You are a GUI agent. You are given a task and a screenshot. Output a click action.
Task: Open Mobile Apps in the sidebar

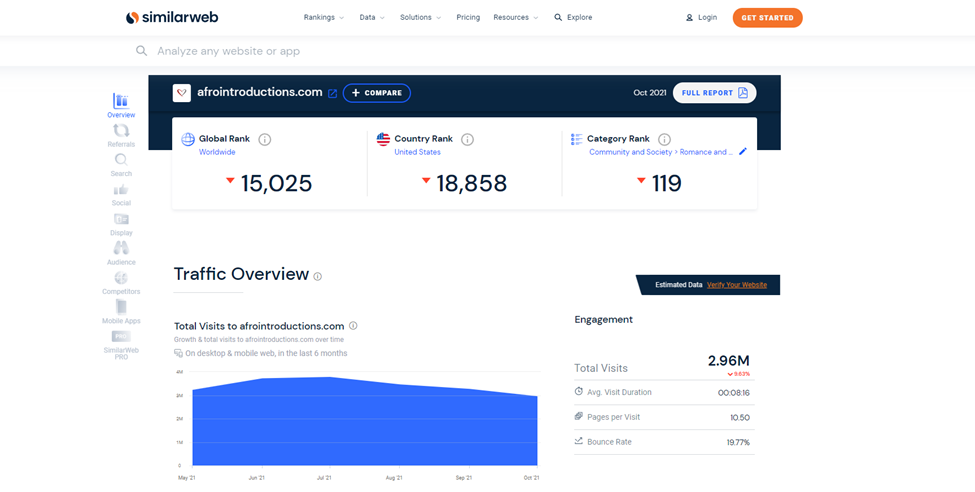121,311
